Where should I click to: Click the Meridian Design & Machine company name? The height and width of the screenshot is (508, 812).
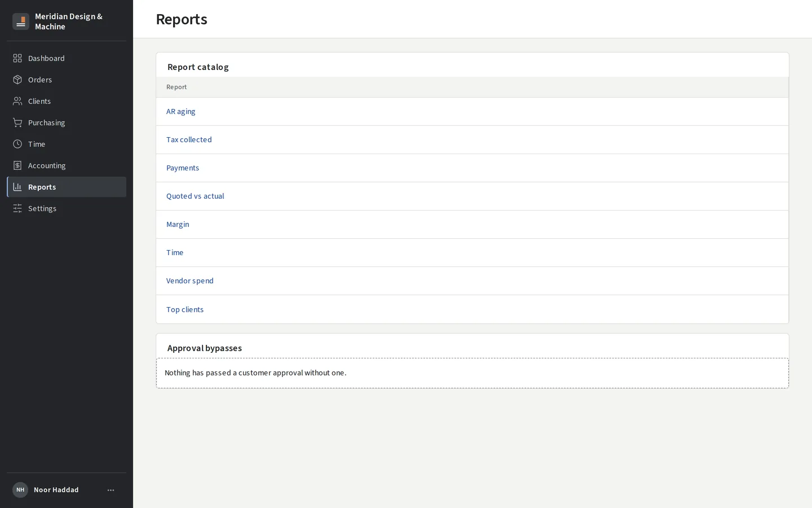pyautogui.click(x=69, y=21)
